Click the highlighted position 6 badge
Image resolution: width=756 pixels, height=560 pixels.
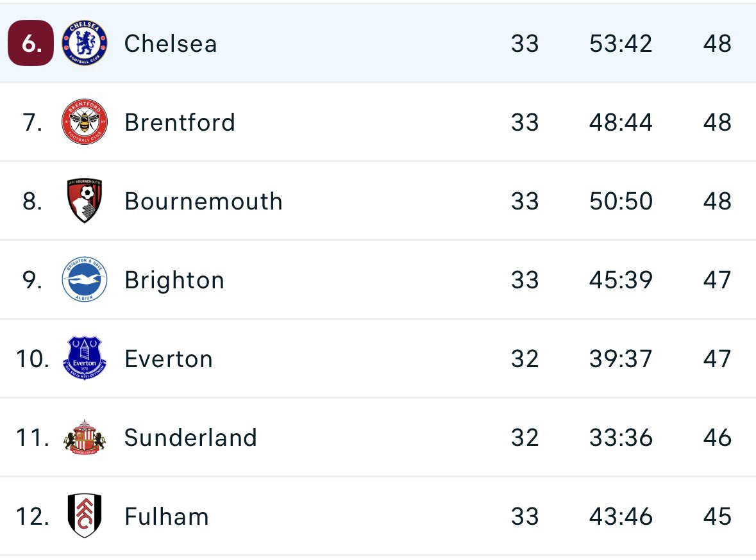click(x=30, y=44)
